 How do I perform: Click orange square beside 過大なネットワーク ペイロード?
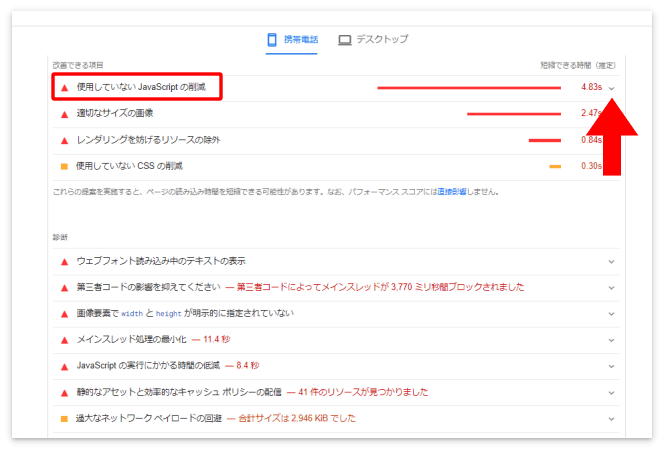(x=64, y=419)
